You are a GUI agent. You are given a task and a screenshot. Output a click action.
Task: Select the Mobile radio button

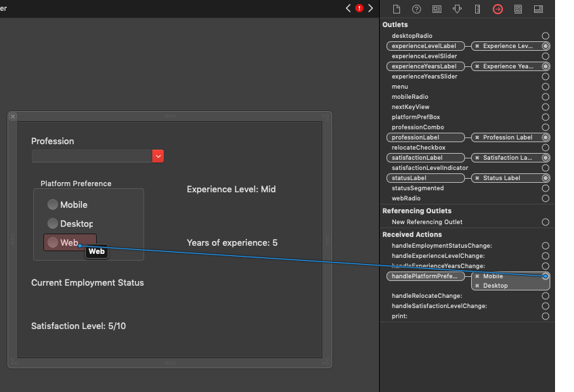(53, 204)
